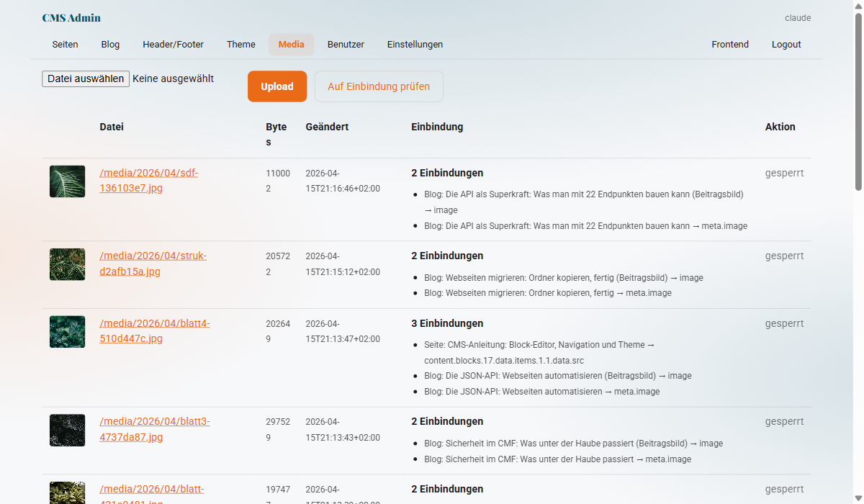Click the CMS Admin logo
Viewport: 864px width, 504px height.
[71, 17]
